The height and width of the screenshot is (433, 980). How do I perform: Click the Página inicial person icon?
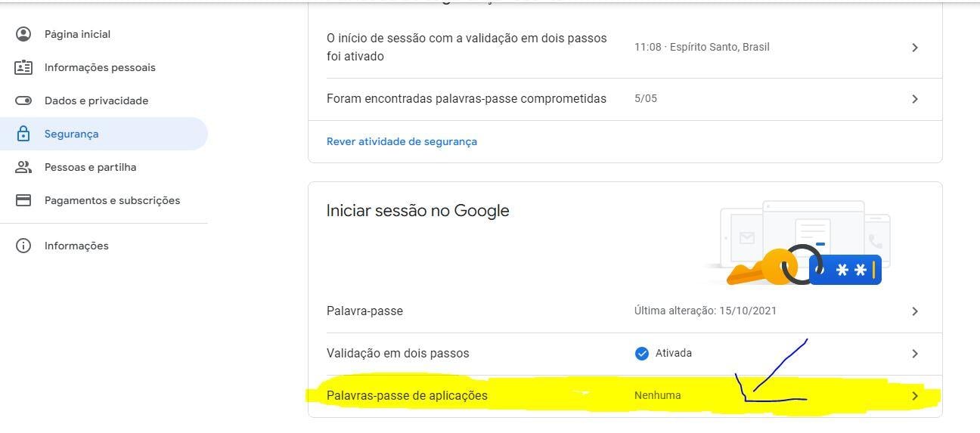(23, 34)
